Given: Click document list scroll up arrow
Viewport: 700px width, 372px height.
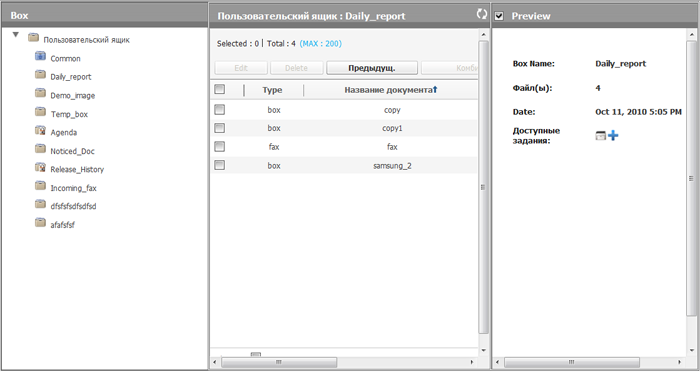Looking at the screenshot, I should pos(483,34).
